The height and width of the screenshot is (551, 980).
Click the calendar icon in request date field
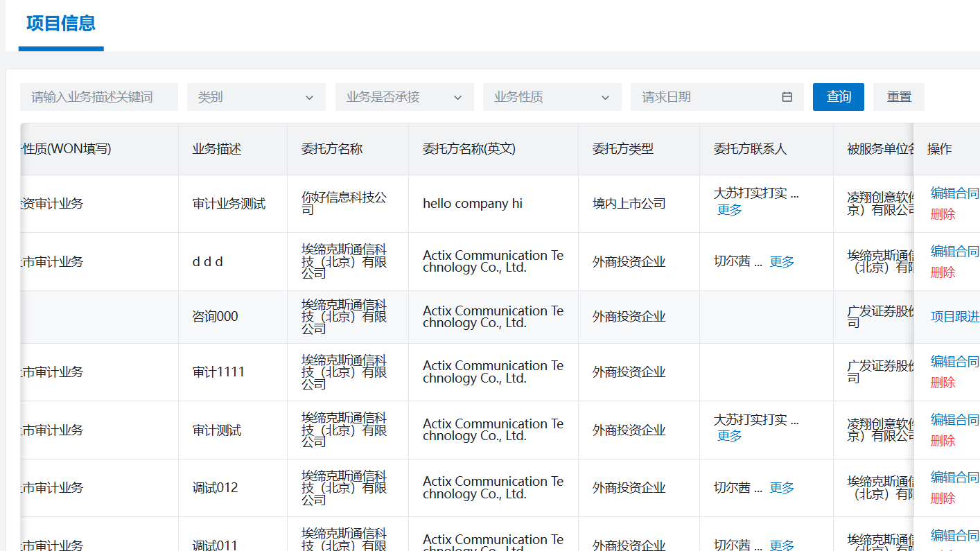click(x=787, y=97)
